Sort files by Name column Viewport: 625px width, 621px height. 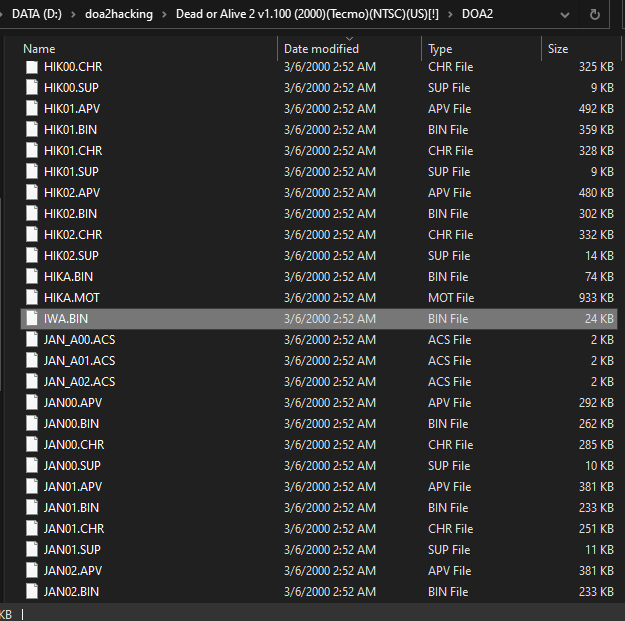tap(40, 49)
